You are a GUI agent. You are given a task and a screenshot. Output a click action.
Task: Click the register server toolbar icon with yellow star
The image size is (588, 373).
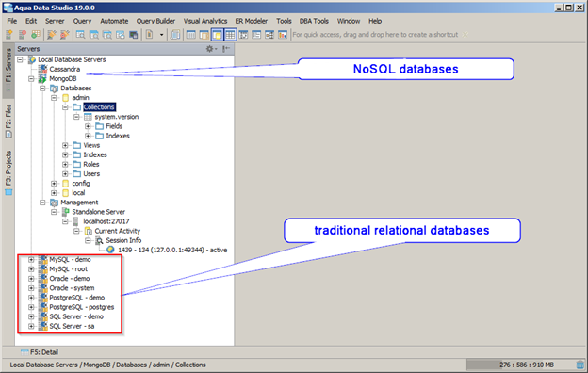tap(9, 35)
